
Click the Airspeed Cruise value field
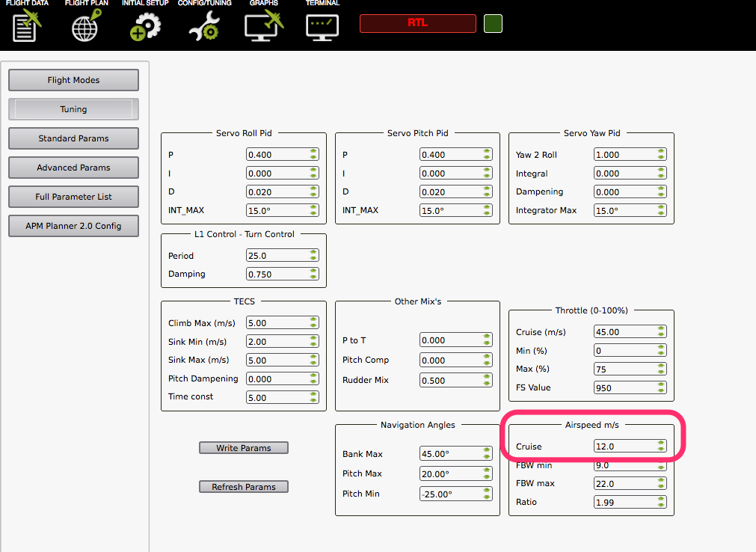[624, 447]
